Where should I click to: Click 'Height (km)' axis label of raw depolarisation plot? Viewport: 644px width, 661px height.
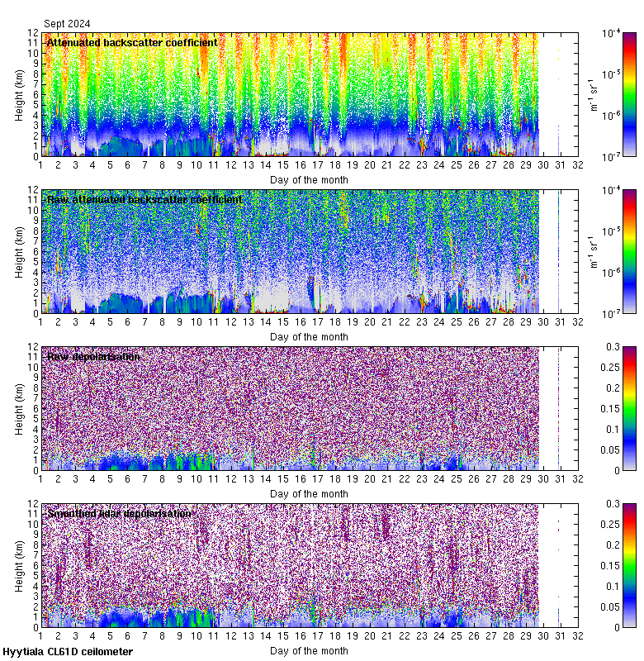click(x=19, y=408)
